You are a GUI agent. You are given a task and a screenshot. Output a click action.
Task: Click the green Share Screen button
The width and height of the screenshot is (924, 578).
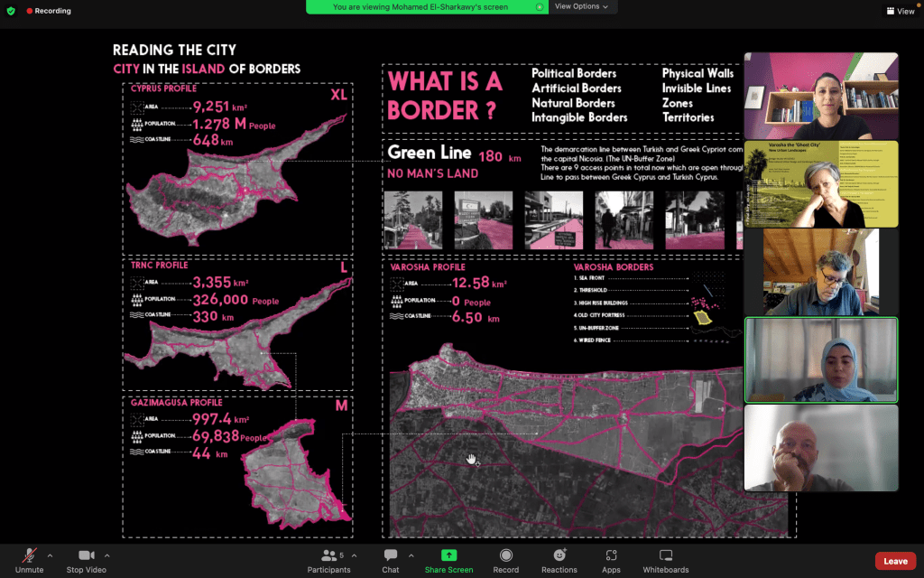448,559
